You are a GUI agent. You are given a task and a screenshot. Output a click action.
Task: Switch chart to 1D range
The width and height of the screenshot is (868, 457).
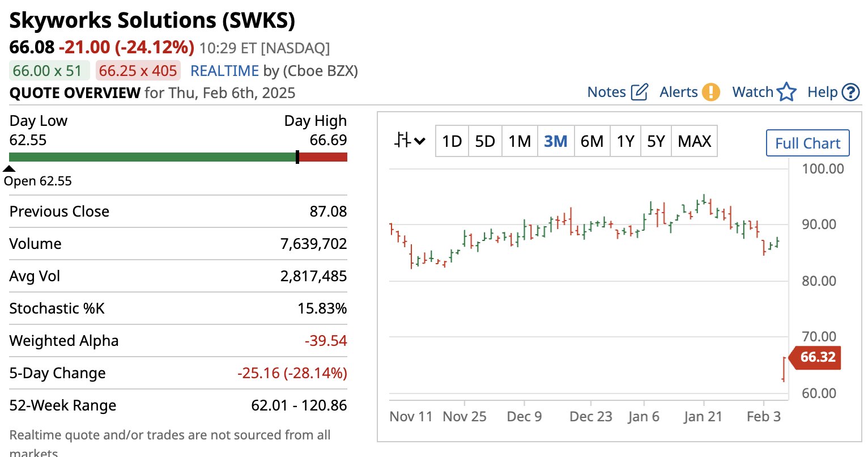(452, 141)
